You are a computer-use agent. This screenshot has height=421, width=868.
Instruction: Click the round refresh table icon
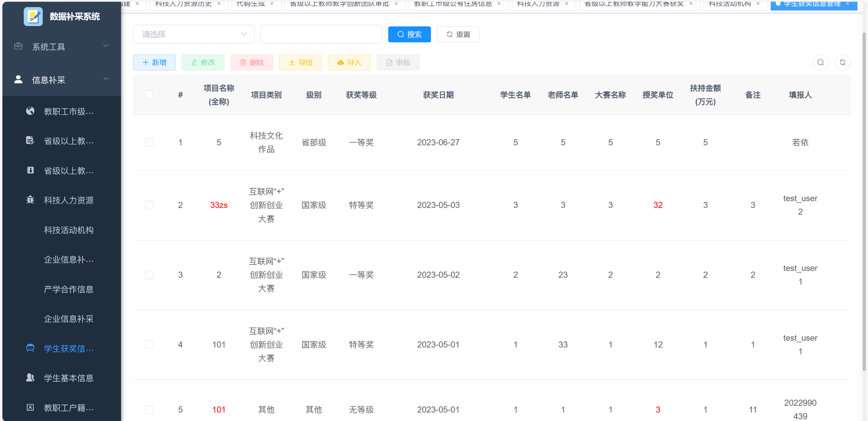(843, 63)
